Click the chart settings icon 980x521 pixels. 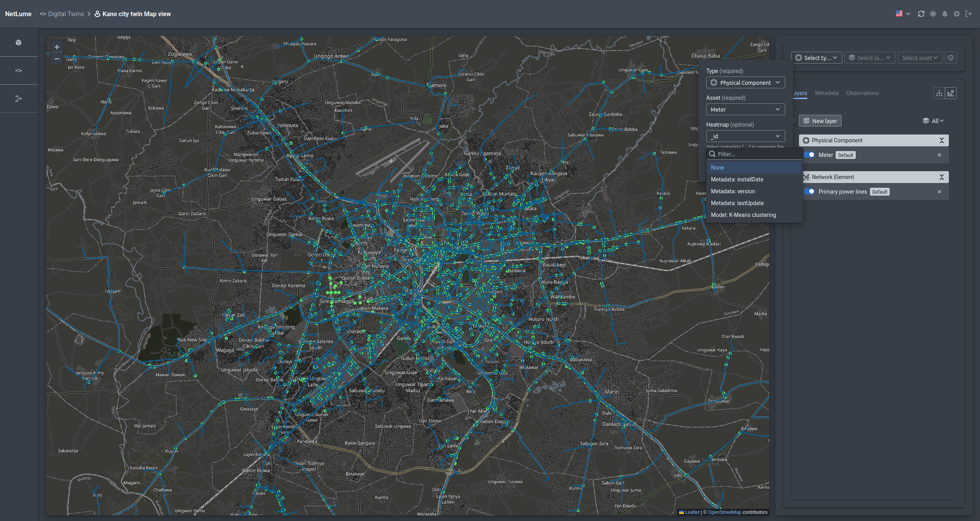tap(951, 93)
